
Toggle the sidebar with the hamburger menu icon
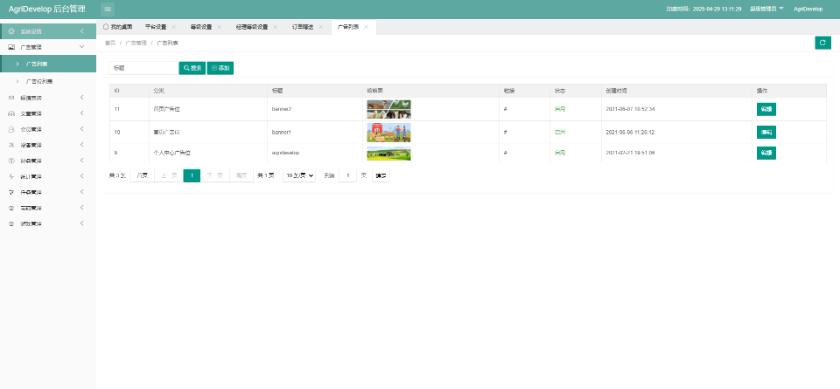point(108,9)
